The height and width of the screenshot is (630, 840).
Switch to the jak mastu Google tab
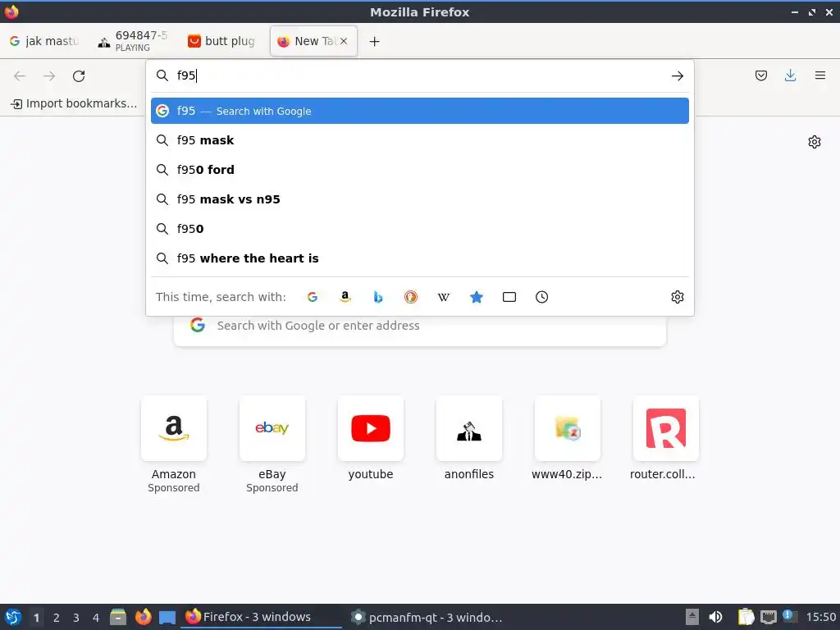coord(44,41)
